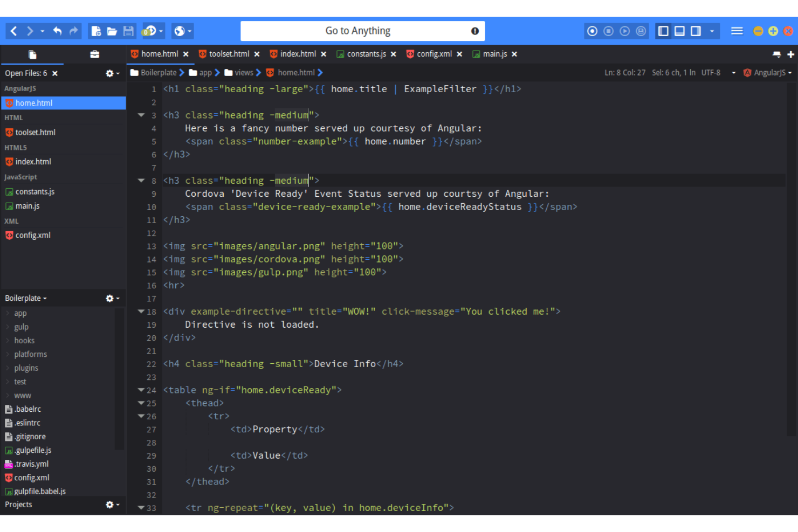
Task: Click the home.html breadcrumb item
Action: [x=291, y=73]
